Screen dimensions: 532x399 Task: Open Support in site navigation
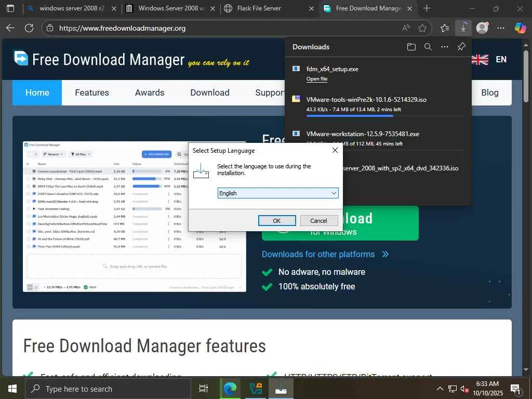[270, 92]
